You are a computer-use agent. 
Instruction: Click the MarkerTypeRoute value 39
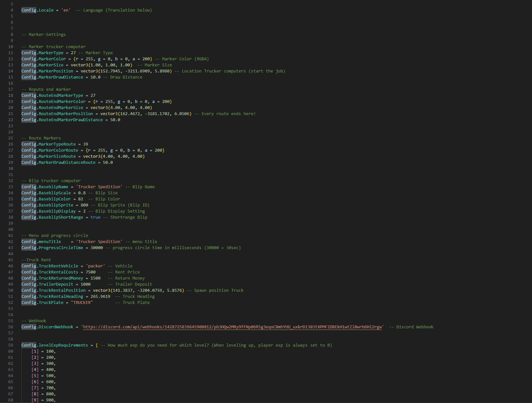86,144
